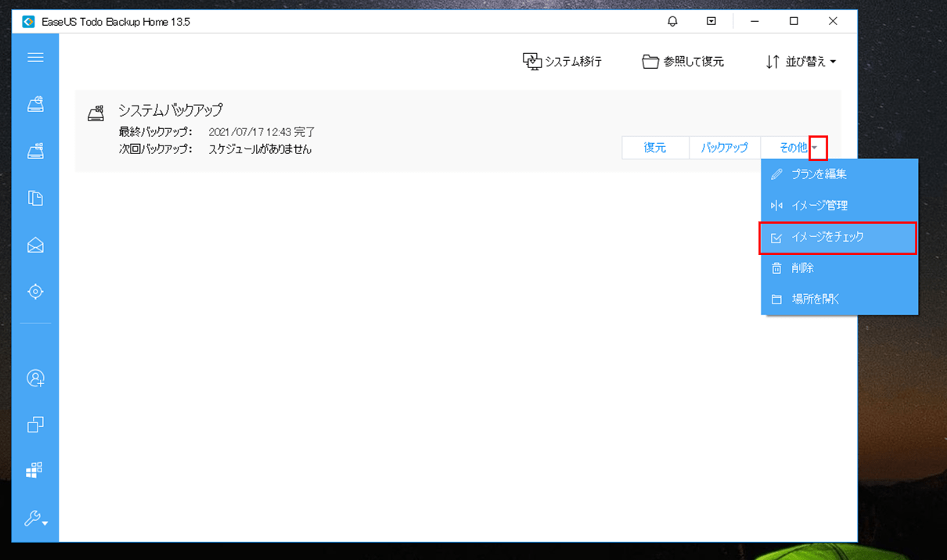Click the その他 dropdown arrow

point(818,147)
